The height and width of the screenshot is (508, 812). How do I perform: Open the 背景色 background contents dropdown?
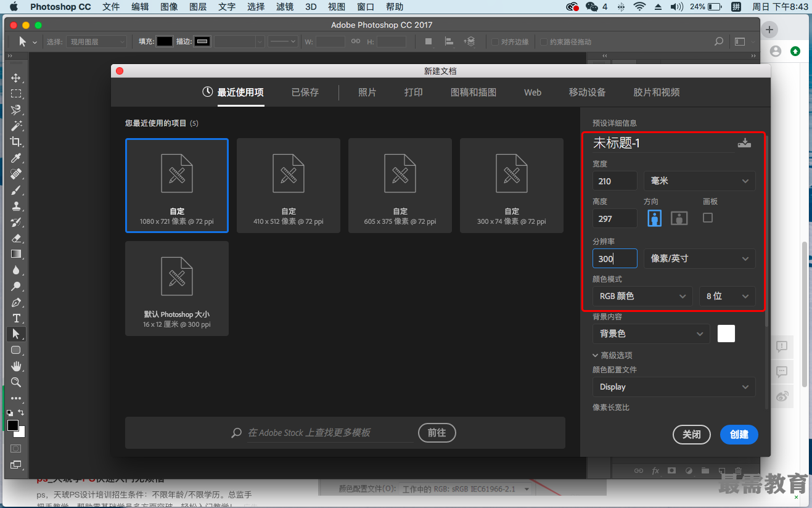650,334
